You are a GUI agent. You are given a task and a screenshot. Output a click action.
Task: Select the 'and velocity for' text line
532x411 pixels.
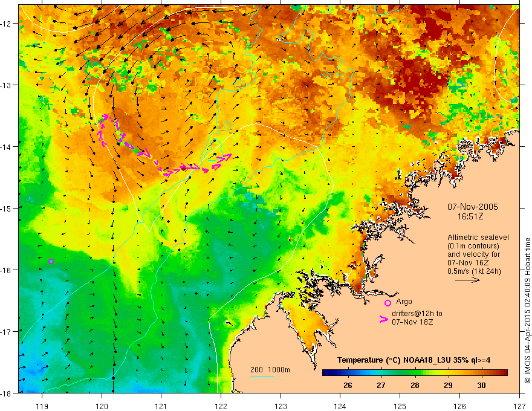[473, 254]
